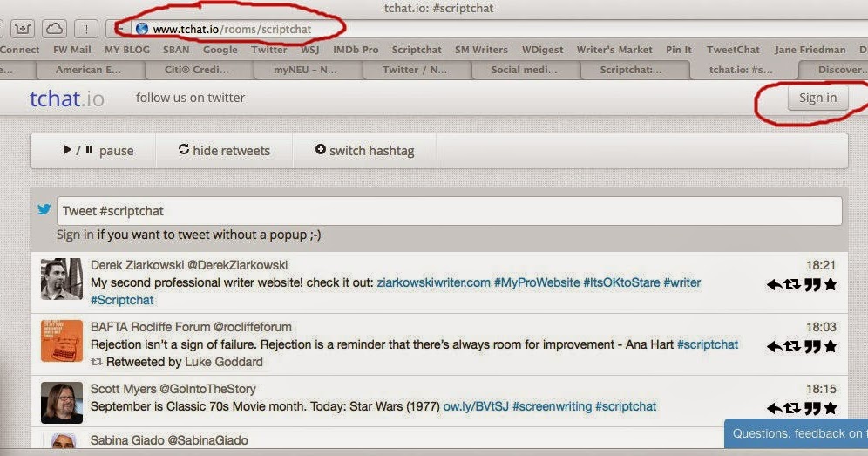This screenshot has width=868, height=456.
Task: Click the exclamation mark toolbar button
Action: coord(86,29)
